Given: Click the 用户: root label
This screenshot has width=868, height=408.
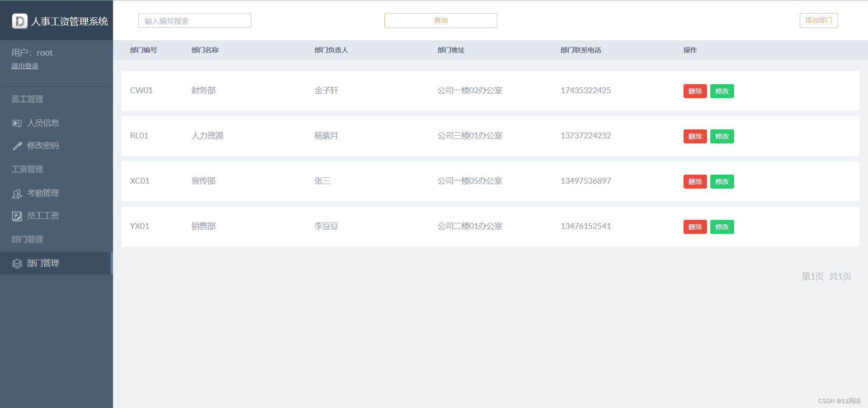Looking at the screenshot, I should pos(32,53).
